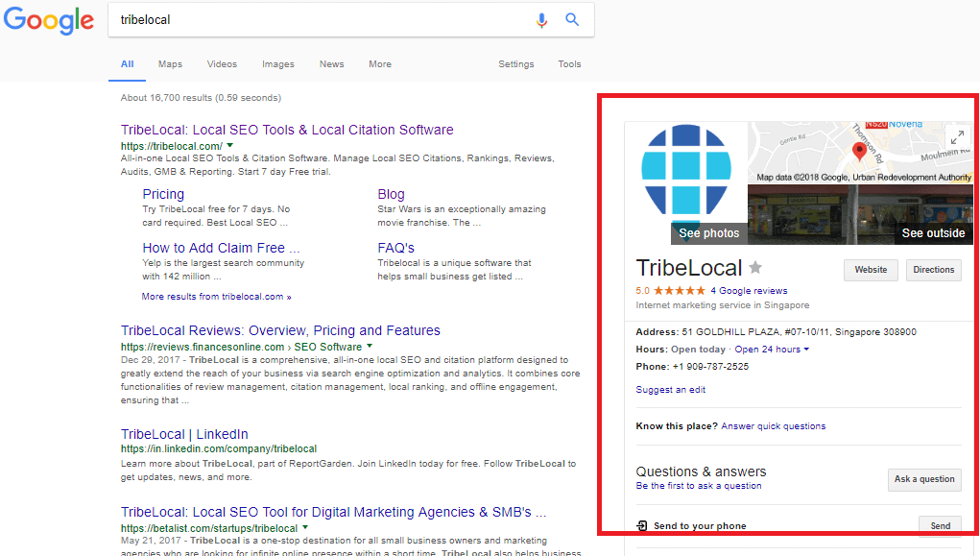Click the red map pin marker
Screen dimensions: 980x556
click(x=859, y=151)
